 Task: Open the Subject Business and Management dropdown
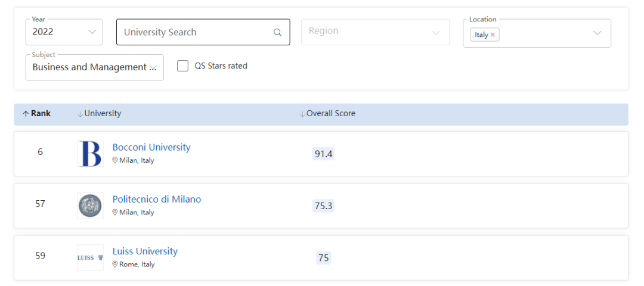(x=94, y=67)
